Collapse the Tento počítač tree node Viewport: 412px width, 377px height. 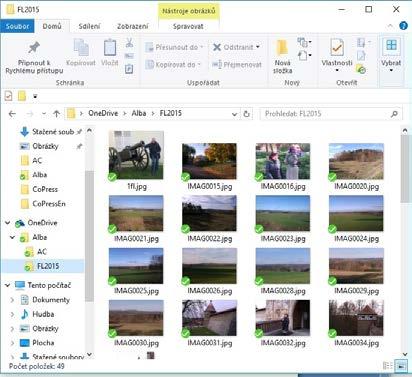(x=7, y=285)
